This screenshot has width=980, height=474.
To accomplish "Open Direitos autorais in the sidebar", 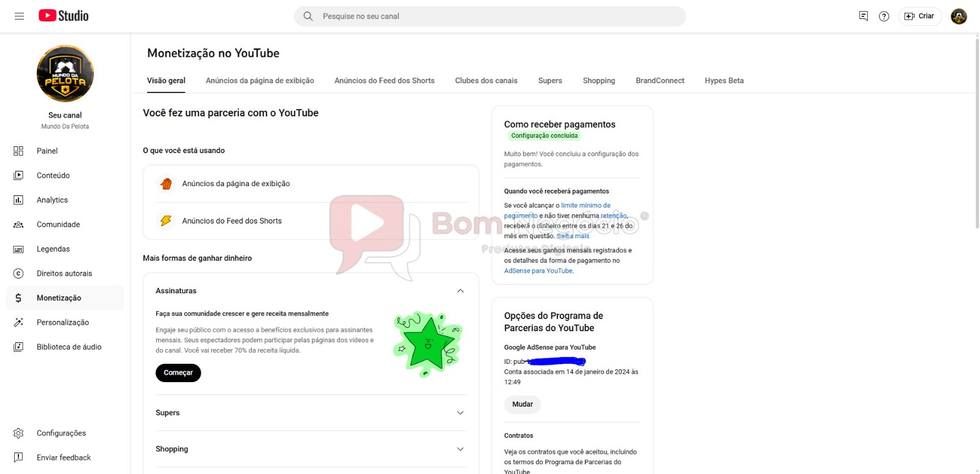I will [65, 273].
